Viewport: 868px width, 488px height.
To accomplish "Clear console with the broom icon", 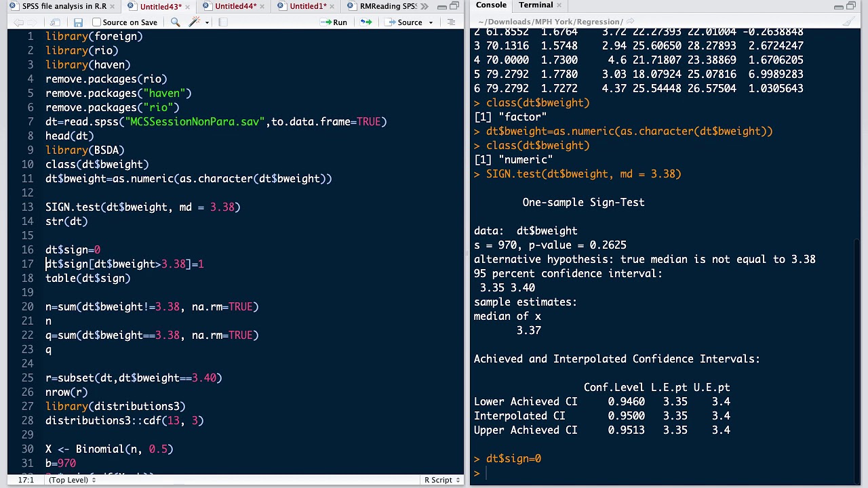I will (848, 22).
